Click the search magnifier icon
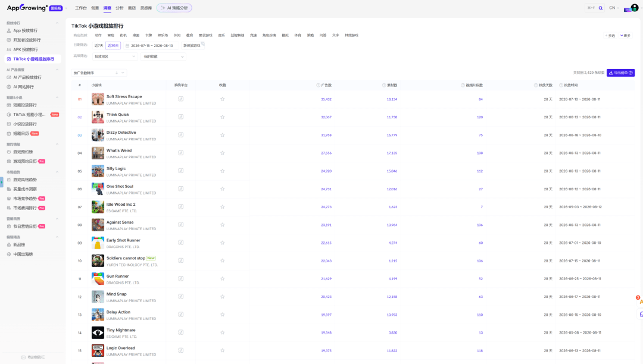 tap(600, 8)
